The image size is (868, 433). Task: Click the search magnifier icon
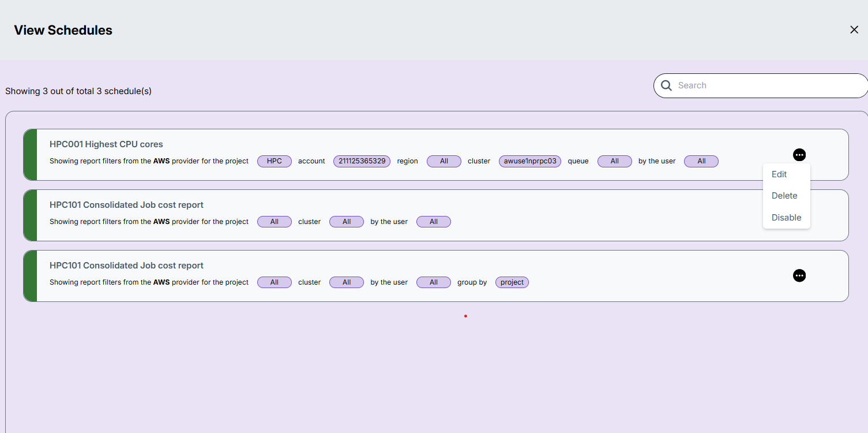coord(666,85)
